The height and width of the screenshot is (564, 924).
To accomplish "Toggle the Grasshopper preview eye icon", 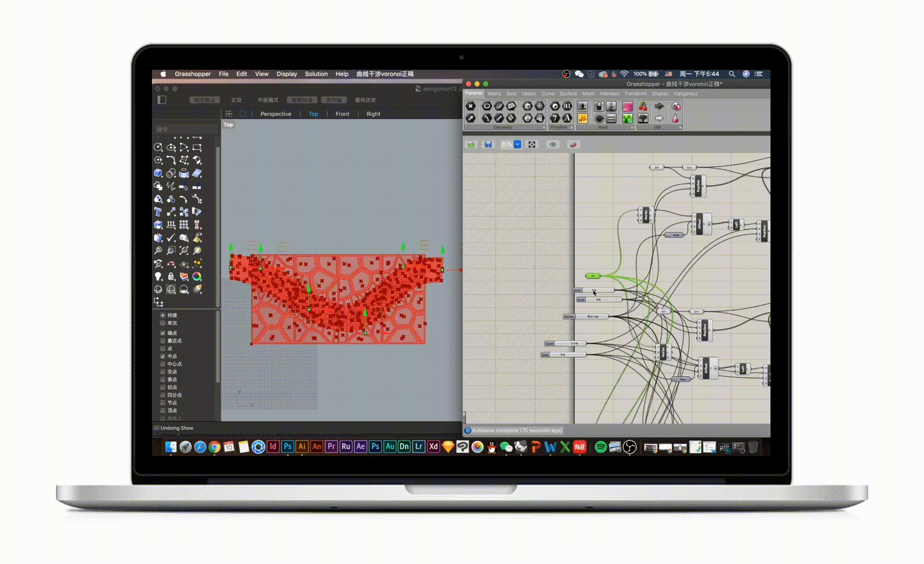I will (x=553, y=144).
